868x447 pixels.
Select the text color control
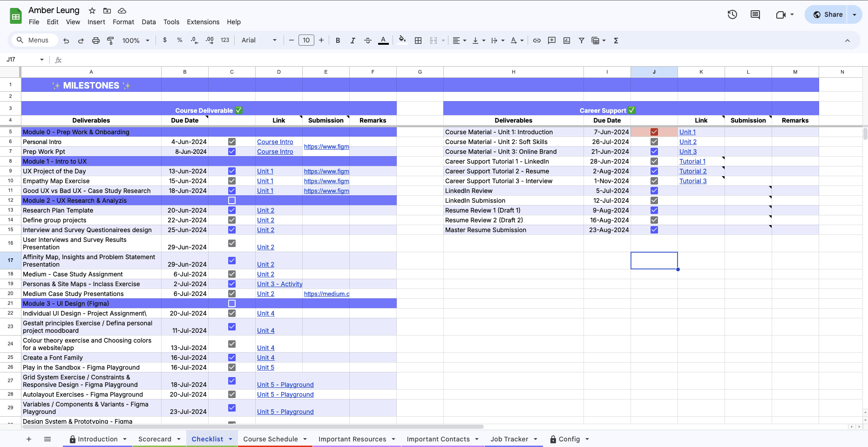[x=383, y=41]
